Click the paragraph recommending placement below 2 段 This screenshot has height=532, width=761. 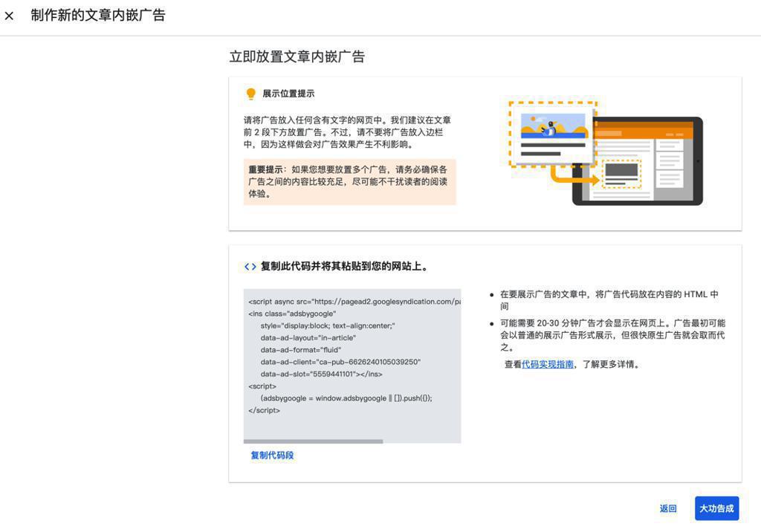tap(347, 132)
